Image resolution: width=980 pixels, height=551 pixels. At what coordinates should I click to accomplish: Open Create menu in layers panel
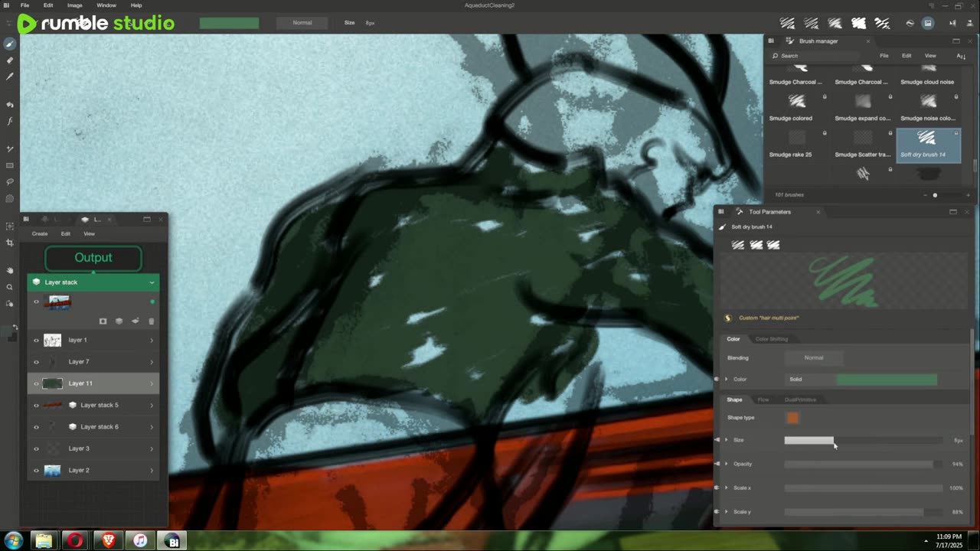point(40,233)
